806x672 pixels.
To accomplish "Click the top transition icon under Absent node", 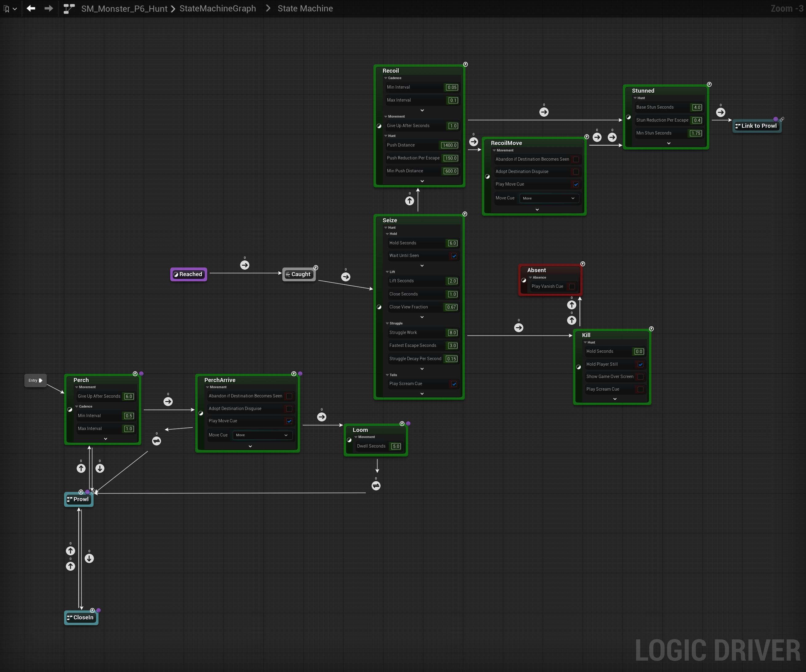I will pyautogui.click(x=572, y=305).
